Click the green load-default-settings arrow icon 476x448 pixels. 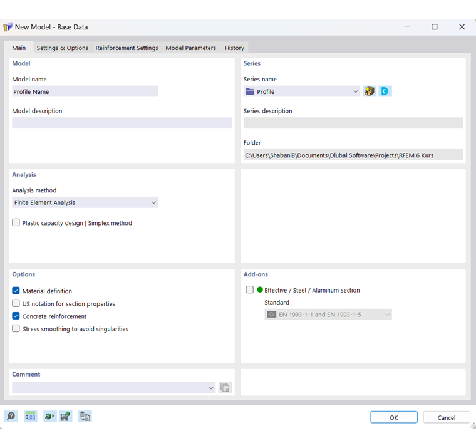click(49, 416)
